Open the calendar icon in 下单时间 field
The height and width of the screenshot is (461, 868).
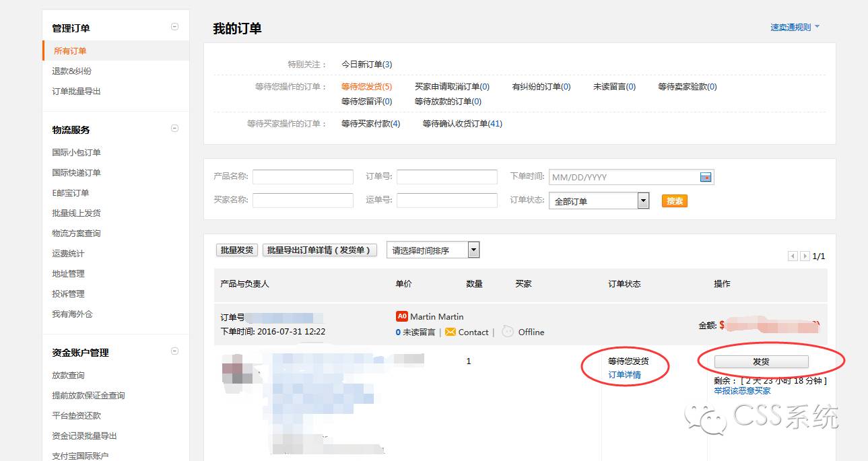(x=706, y=177)
